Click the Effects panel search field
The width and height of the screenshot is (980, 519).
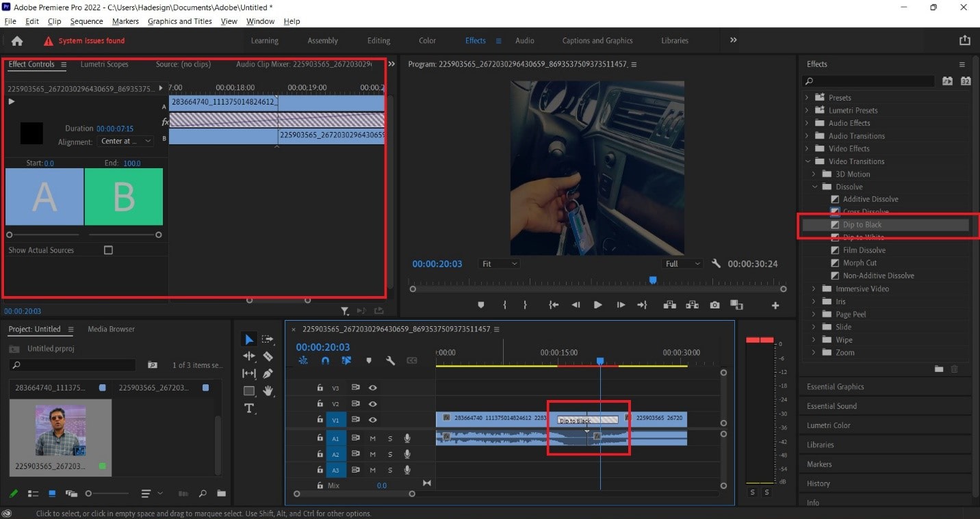point(868,81)
